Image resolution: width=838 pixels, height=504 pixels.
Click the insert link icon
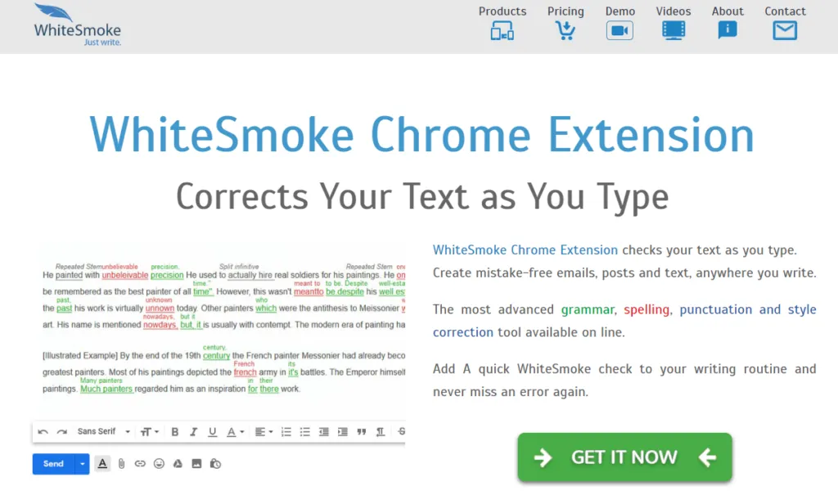click(x=140, y=464)
